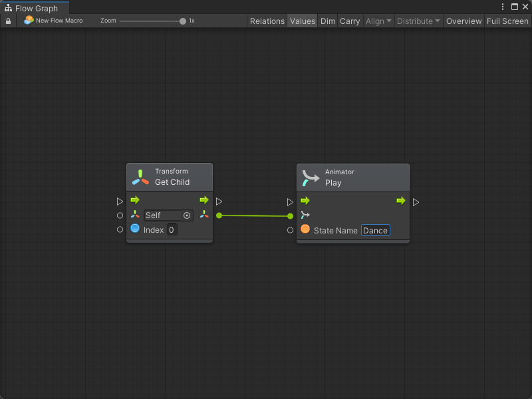This screenshot has width=532, height=399.
Task: Open the Distribute dropdown
Action: tap(418, 21)
